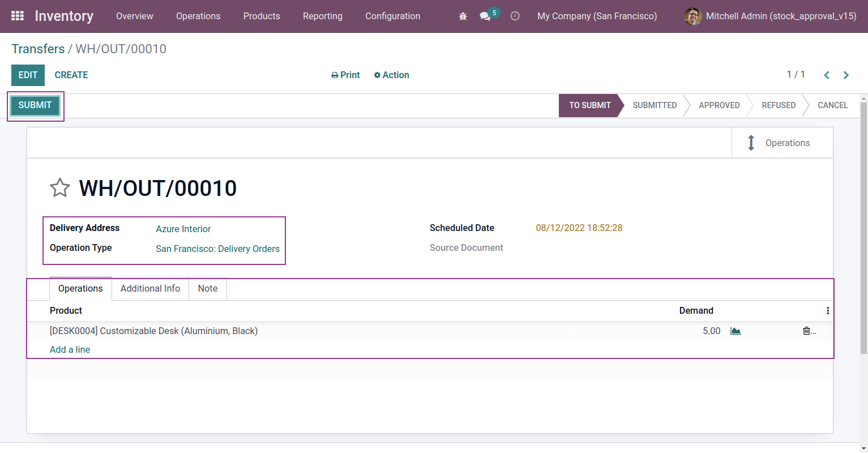868x453 pixels.
Task: Click Add a line link
Action: pos(70,349)
